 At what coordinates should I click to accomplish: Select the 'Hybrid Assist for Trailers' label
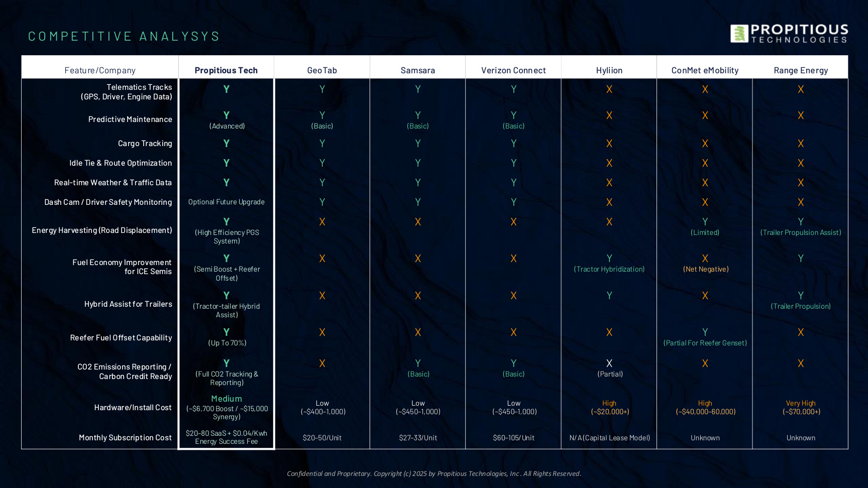click(x=128, y=304)
